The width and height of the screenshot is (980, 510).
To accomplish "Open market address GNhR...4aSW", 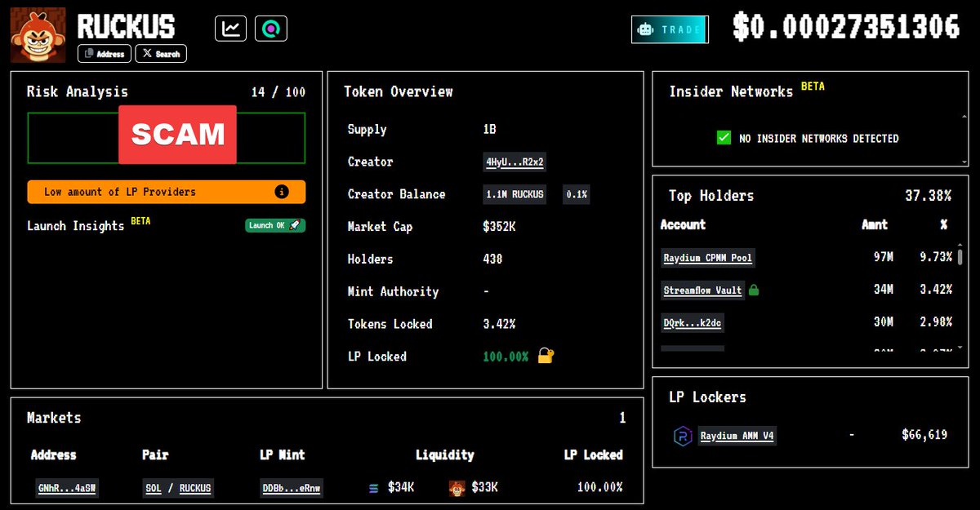I will (66, 488).
